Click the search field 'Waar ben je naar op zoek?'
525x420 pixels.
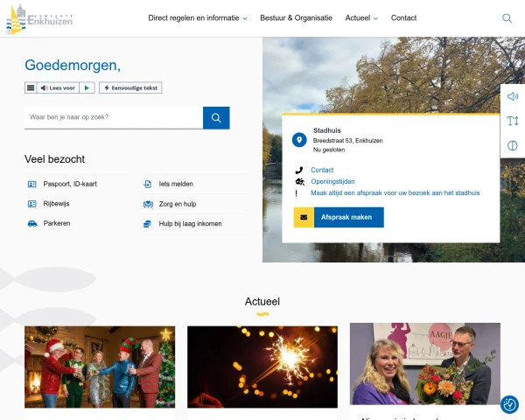point(114,117)
